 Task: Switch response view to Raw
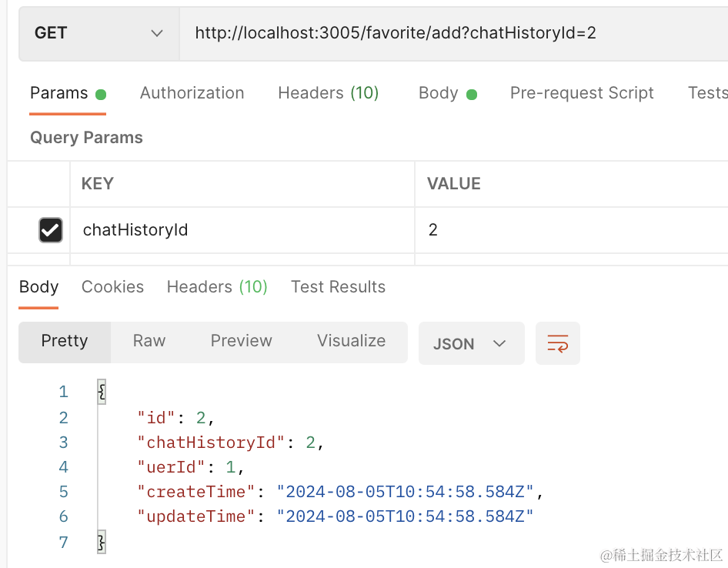[x=149, y=341]
